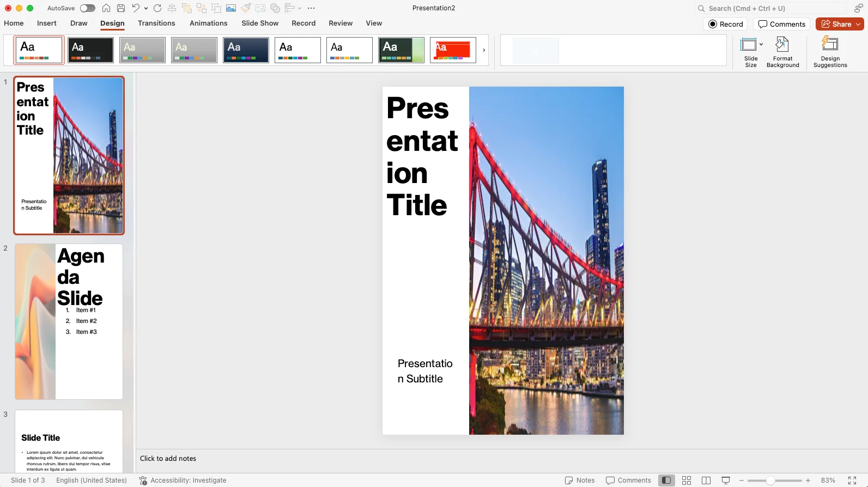Click the zoom slider handle

pyautogui.click(x=770, y=480)
